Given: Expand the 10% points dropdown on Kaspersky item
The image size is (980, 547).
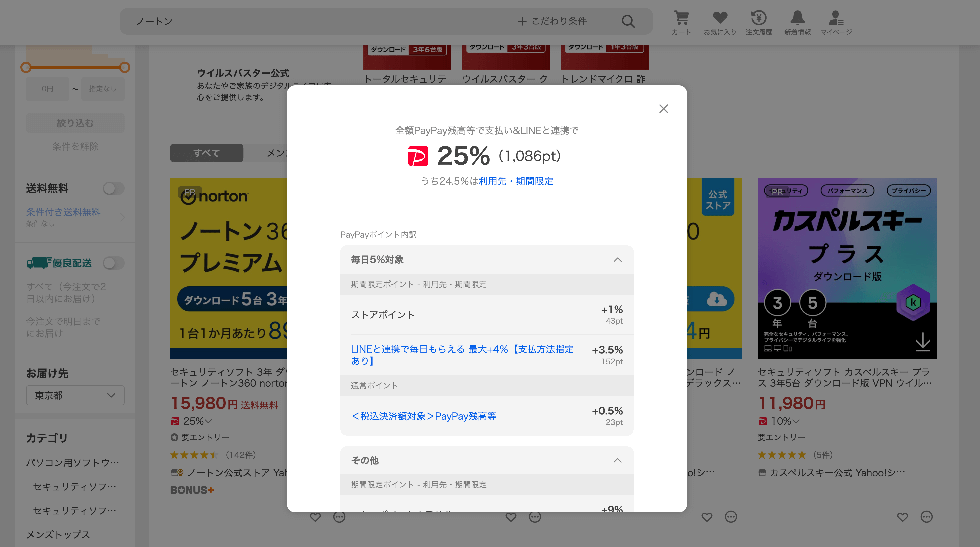Looking at the screenshot, I should pos(779,421).
